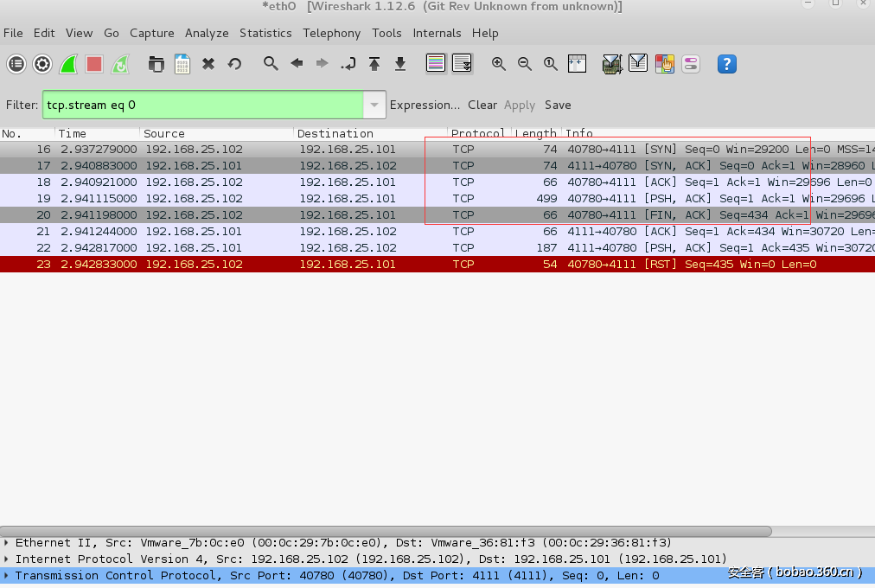Select the red RST packet 23 row
This screenshot has width=875, height=588.
coord(346,265)
